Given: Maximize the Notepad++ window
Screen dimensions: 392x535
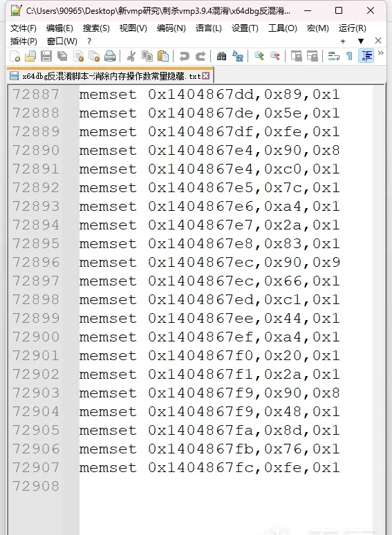Looking at the screenshot, I should (339, 10).
